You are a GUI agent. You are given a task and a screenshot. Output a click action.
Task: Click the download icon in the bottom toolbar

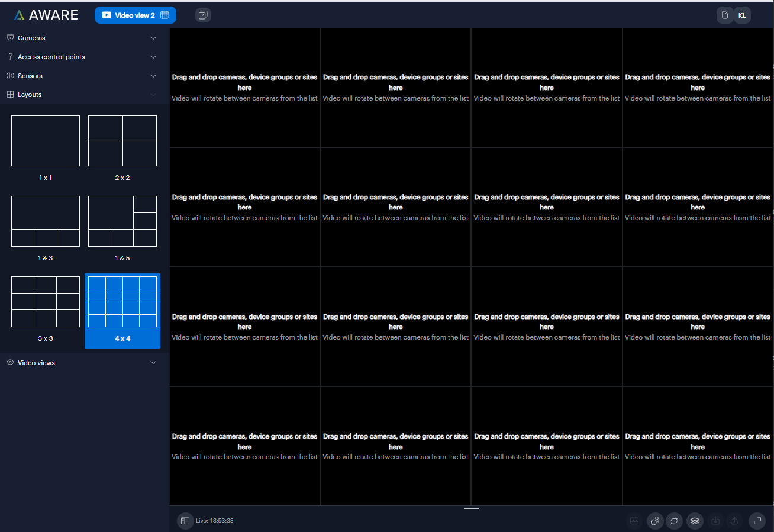click(x=715, y=521)
